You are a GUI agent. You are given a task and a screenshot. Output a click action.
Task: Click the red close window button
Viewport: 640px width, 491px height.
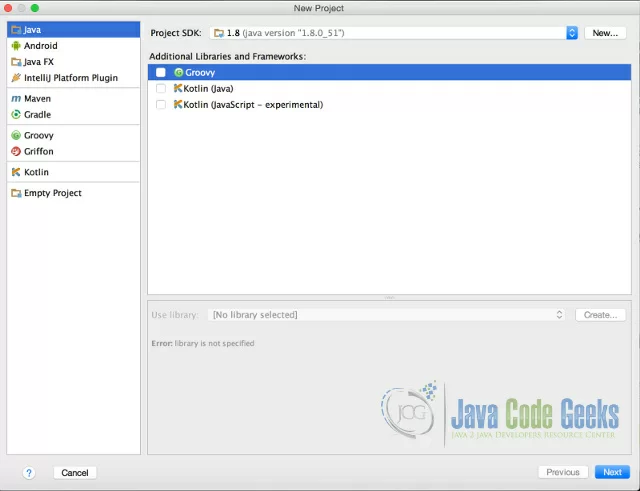(8, 8)
